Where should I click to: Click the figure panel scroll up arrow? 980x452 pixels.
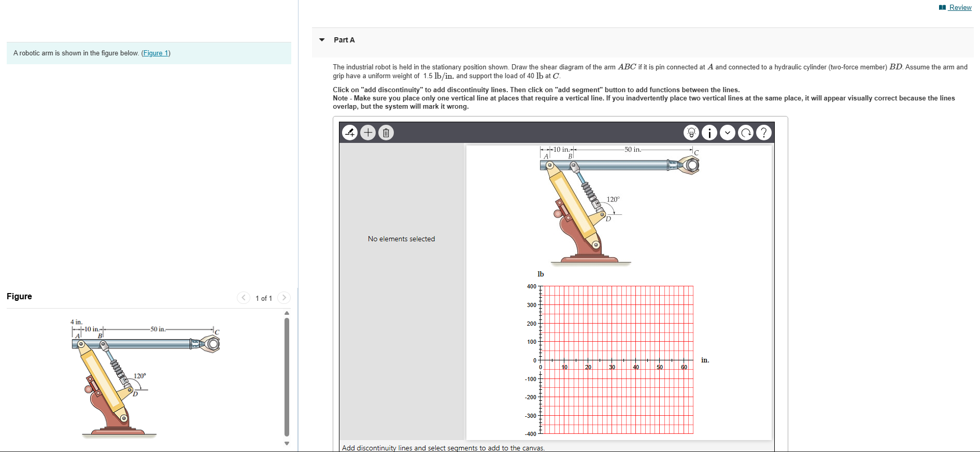pyautogui.click(x=287, y=313)
